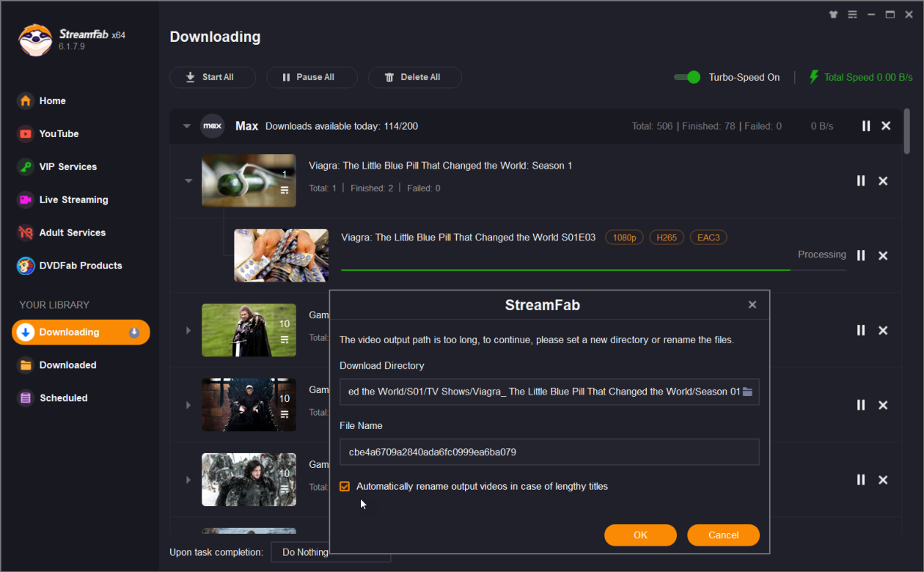924x572 pixels.
Task: Collapse the Viagra Season 1 item
Action: [x=188, y=180]
